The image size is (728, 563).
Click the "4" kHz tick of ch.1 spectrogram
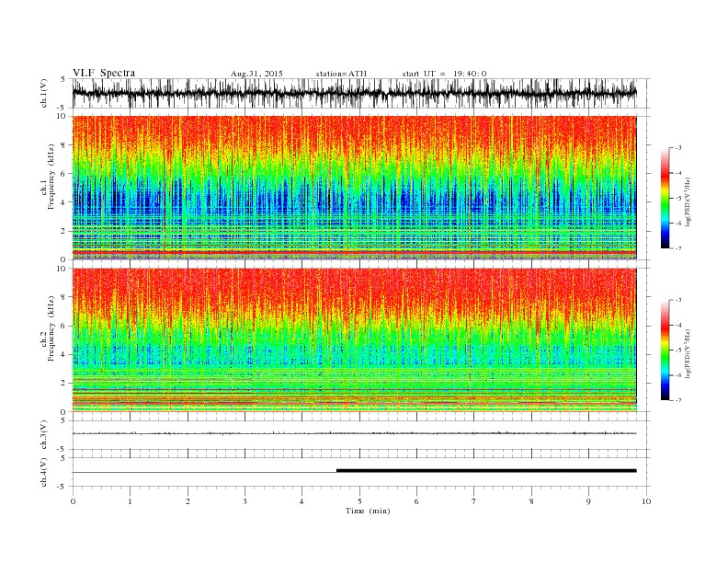point(64,202)
